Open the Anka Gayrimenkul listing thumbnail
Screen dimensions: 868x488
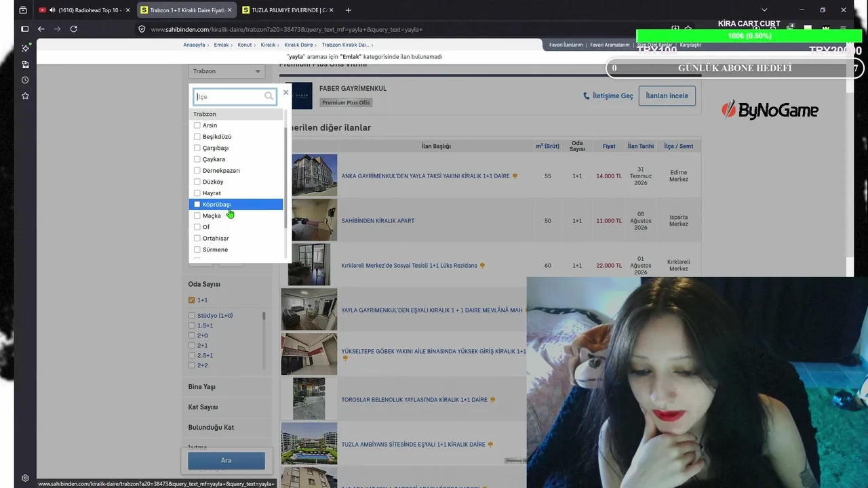pyautogui.click(x=314, y=176)
